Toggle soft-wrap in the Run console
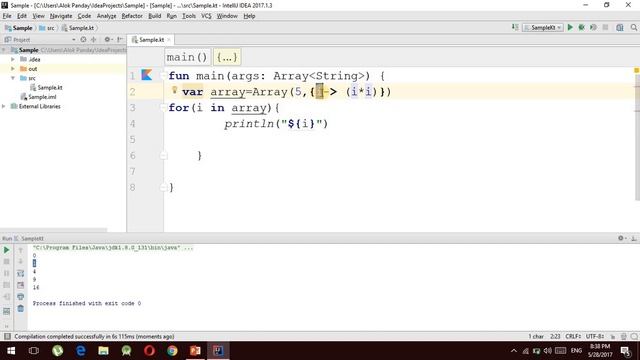The height and width of the screenshot is (360, 640). 20,273
